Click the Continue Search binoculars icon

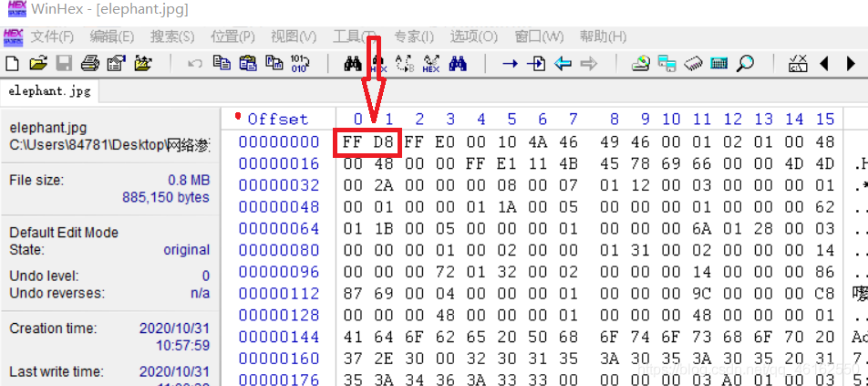[458, 63]
